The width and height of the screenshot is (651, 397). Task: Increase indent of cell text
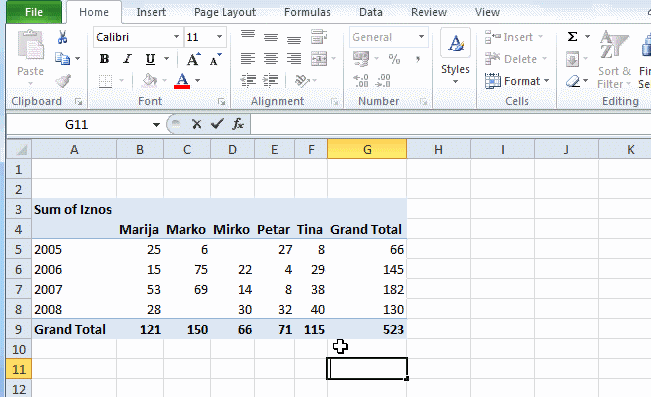pos(271,81)
